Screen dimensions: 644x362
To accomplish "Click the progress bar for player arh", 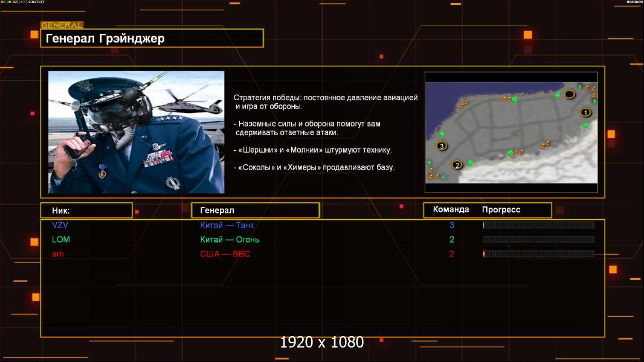I will click(x=539, y=254).
